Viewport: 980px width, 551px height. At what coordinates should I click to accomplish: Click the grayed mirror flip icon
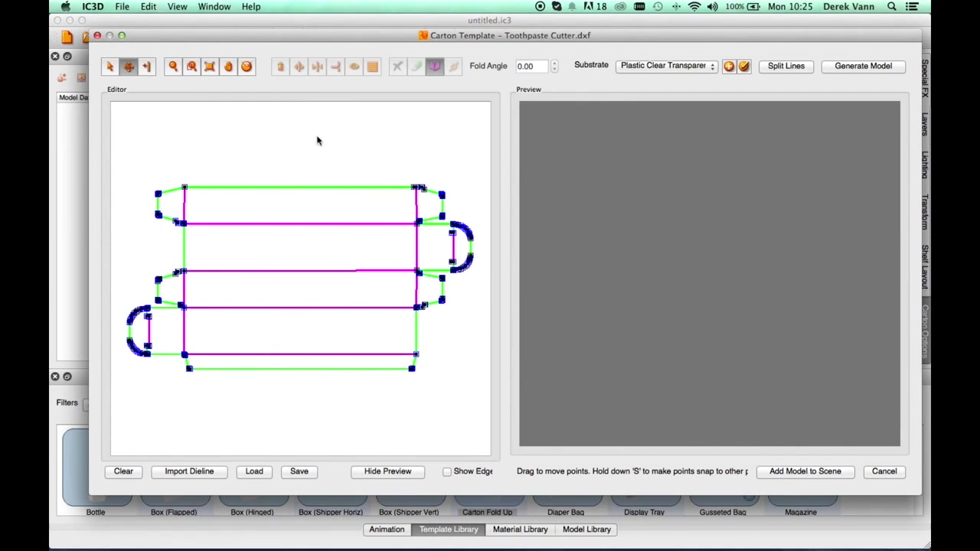[x=299, y=67]
